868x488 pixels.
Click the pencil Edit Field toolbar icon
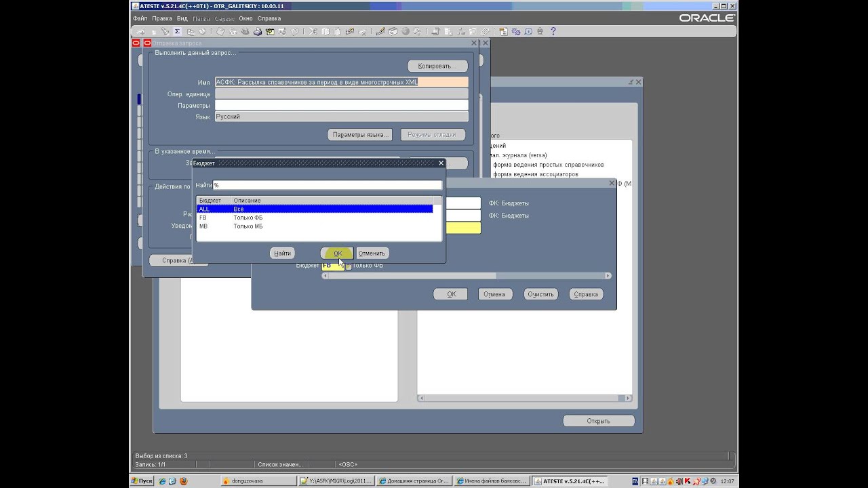[x=380, y=31]
